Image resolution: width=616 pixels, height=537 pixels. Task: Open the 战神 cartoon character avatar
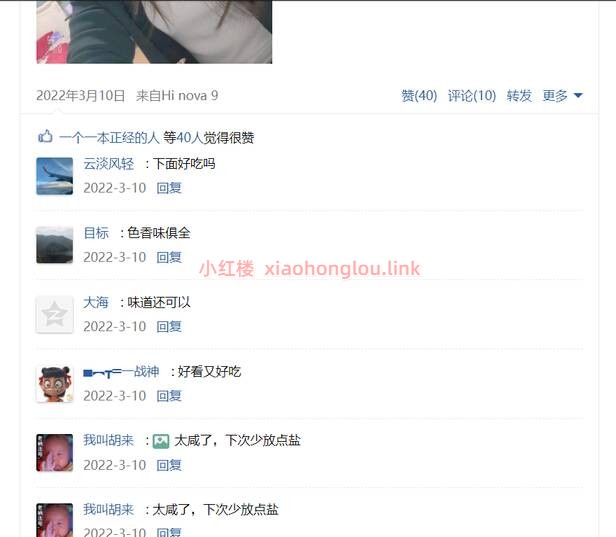pyautogui.click(x=55, y=384)
